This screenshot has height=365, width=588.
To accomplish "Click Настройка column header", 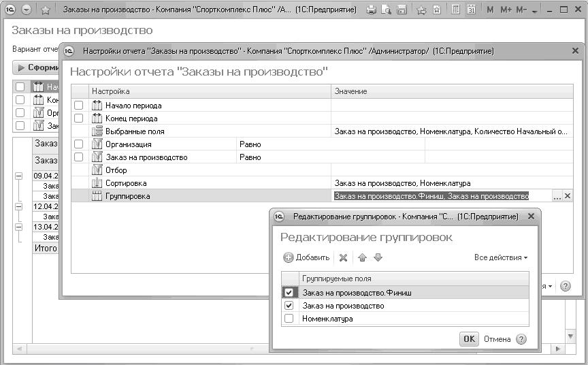I will [210, 91].
